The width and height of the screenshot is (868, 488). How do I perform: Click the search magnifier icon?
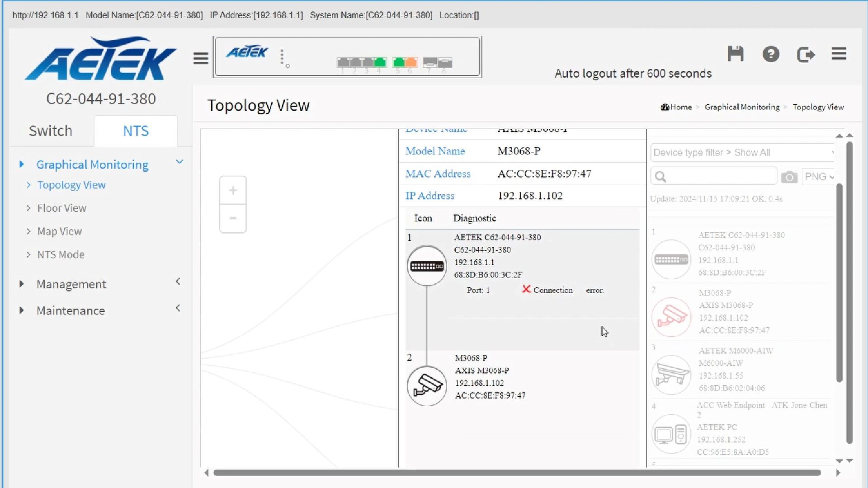pos(660,177)
